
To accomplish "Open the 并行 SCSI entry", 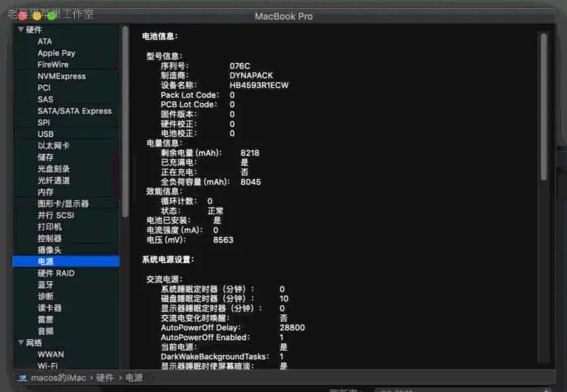I will click(56, 215).
